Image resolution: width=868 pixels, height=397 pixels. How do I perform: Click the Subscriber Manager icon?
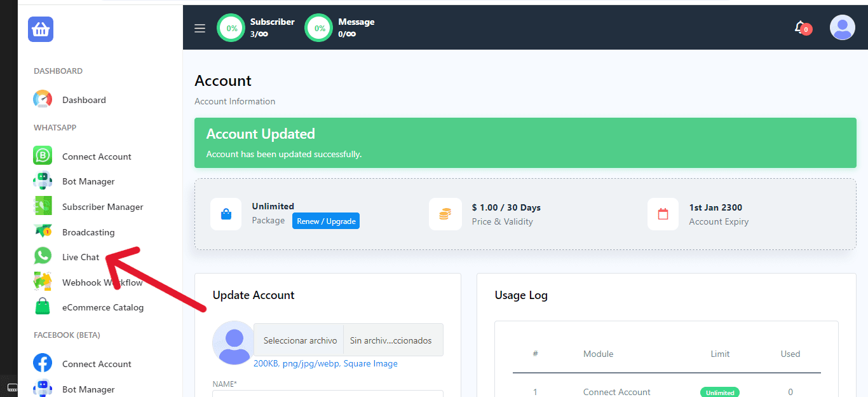pos(43,207)
